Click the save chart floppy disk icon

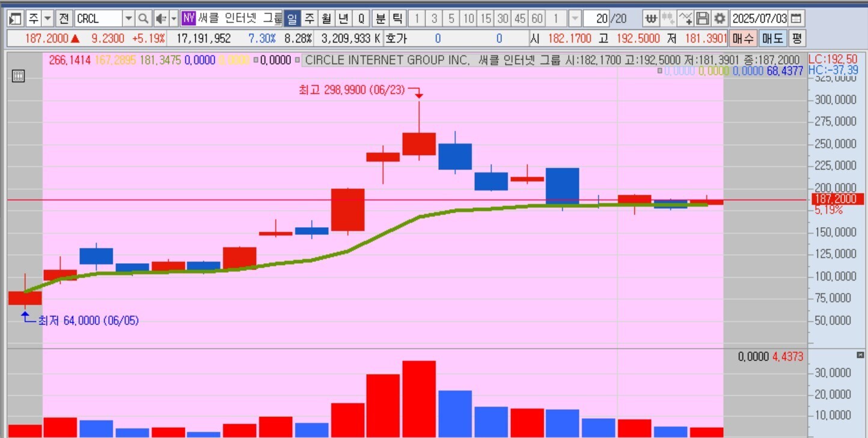[703, 19]
